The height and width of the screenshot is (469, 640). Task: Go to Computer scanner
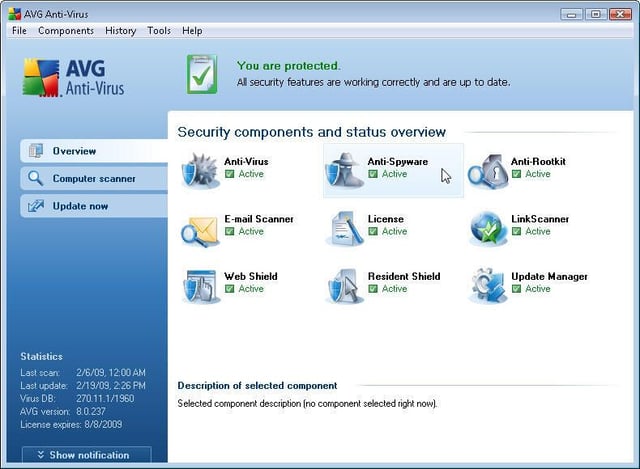(94, 178)
